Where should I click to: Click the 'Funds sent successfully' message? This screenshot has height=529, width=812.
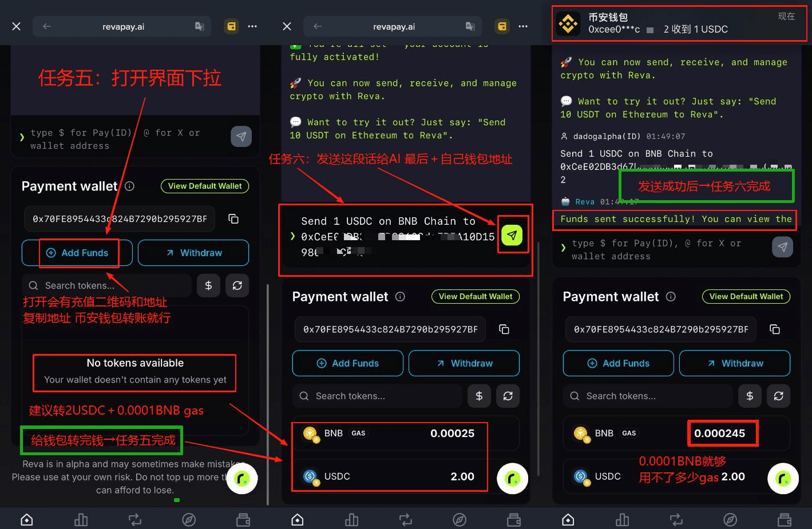pyautogui.click(x=675, y=220)
